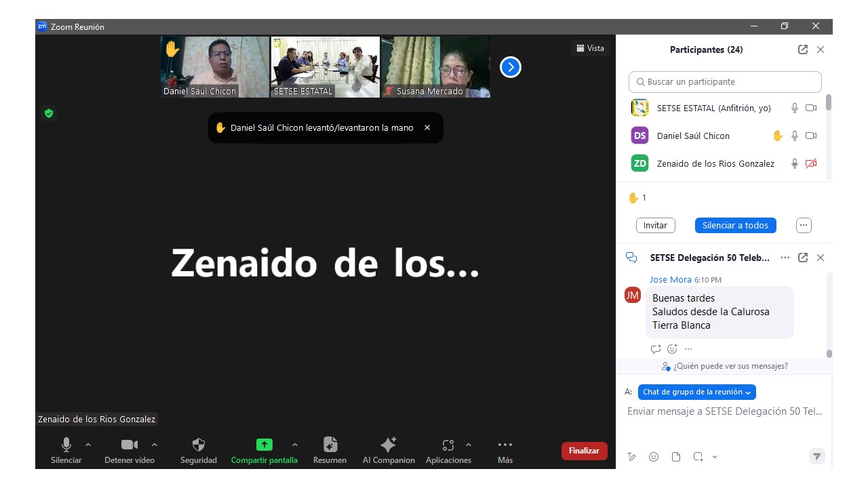Open the Aplicaciones panel

coord(448,445)
